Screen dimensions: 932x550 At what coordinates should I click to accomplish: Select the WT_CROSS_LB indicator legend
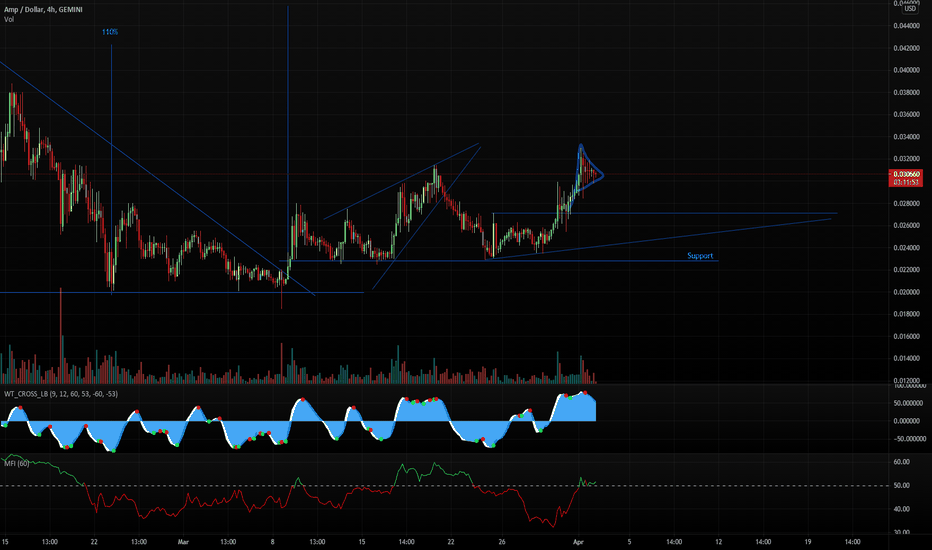coord(61,394)
